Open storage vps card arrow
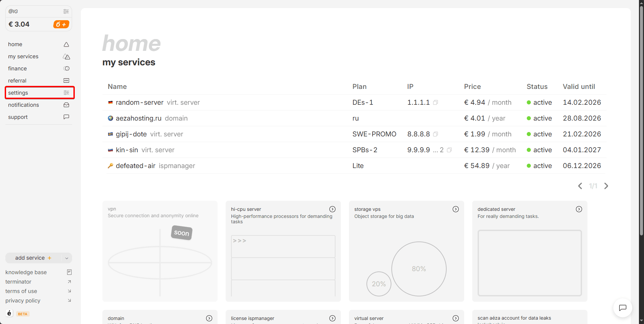644x324 pixels. point(455,209)
